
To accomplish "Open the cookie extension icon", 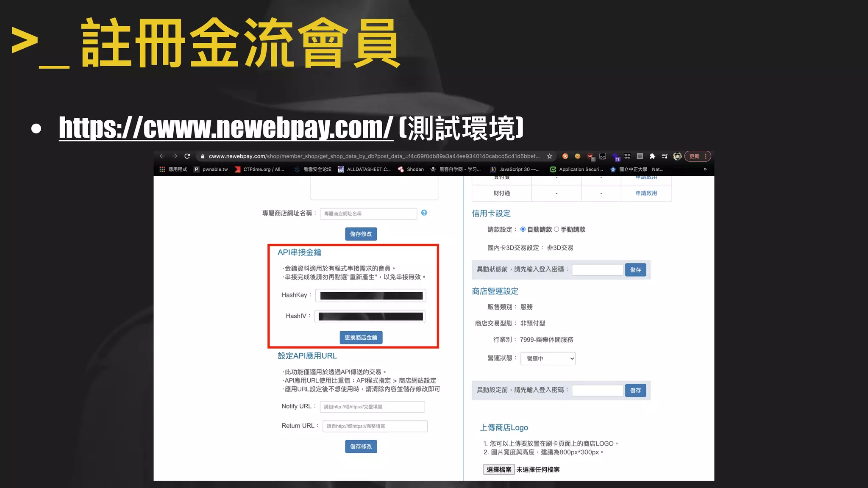I will [577, 156].
